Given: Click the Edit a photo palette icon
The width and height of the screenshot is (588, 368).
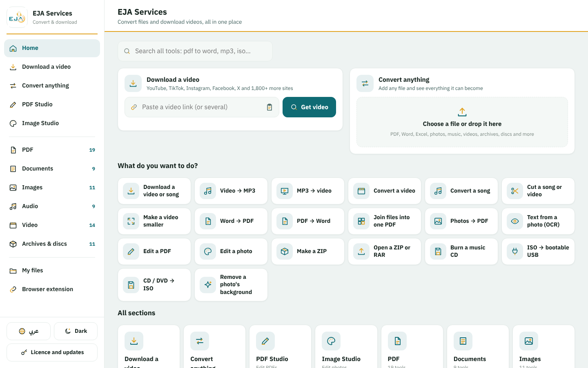Looking at the screenshot, I should point(208,251).
